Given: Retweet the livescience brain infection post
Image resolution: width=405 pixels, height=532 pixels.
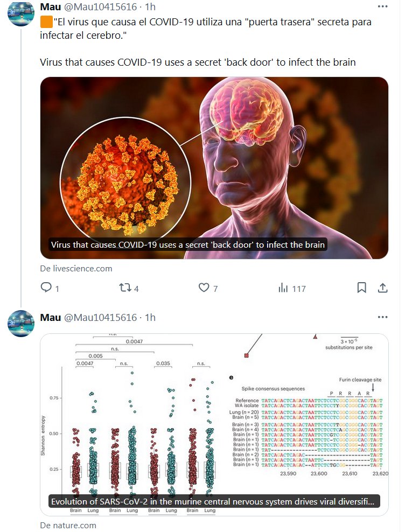Looking at the screenshot, I should tap(125, 288).
